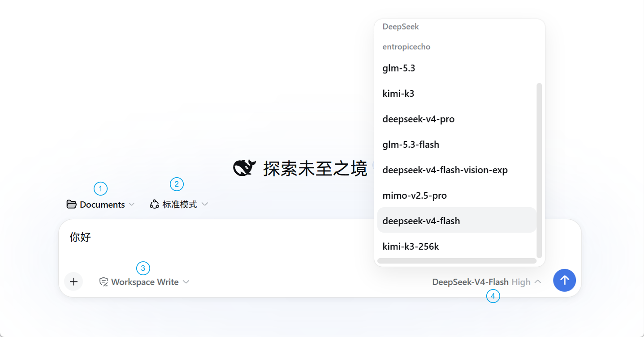
Task: Send the message with the blue arrow button
Action: click(565, 280)
